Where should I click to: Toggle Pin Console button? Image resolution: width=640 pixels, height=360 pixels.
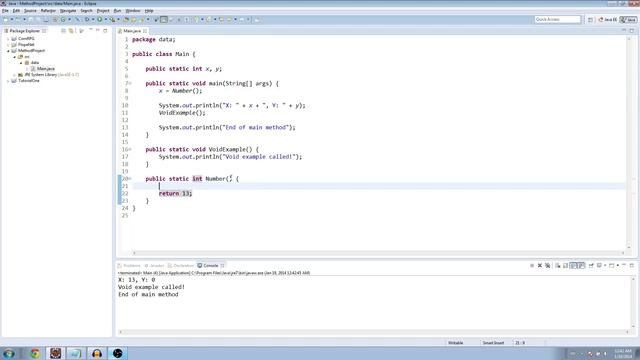pyautogui.click(x=591, y=266)
